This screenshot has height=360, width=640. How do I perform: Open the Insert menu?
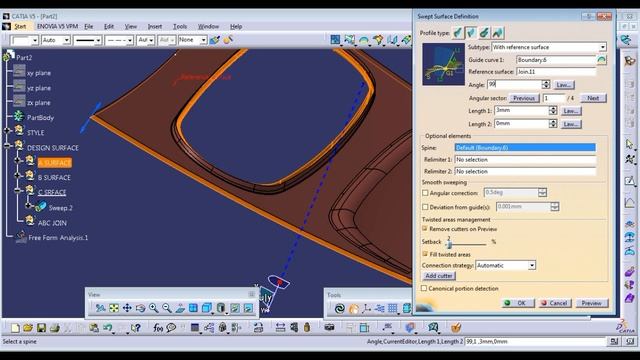coord(155,27)
